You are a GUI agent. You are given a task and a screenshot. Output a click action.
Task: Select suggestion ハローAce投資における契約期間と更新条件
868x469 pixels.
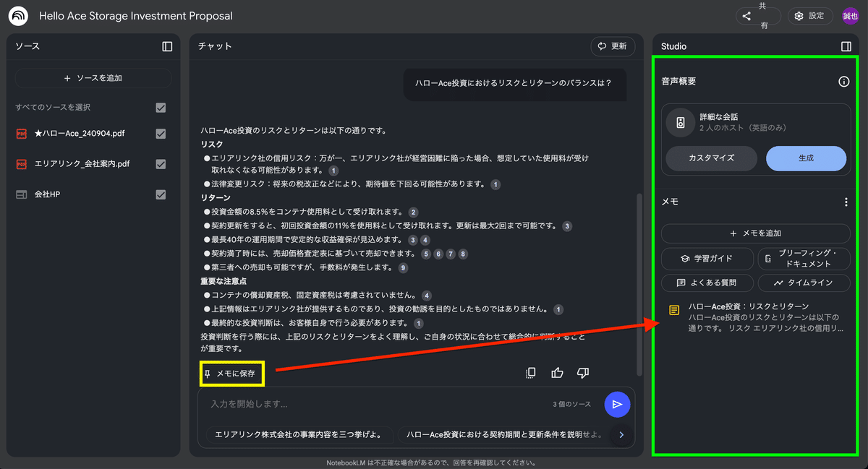click(504, 435)
